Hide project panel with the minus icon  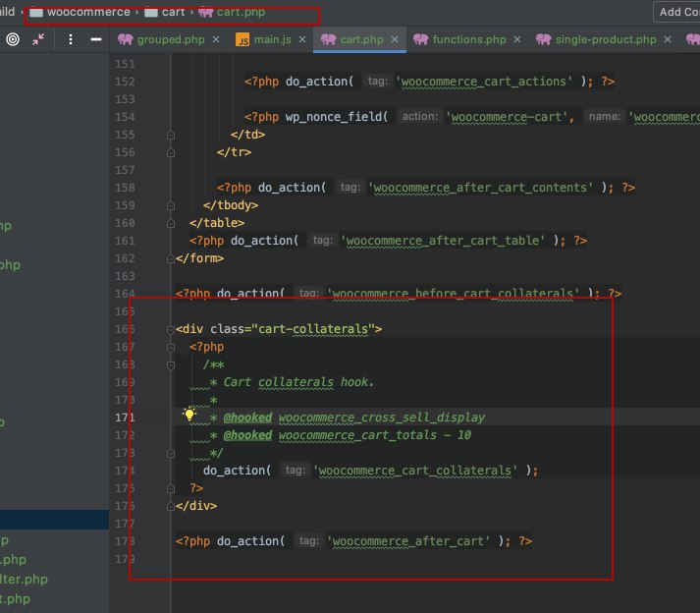click(x=96, y=39)
